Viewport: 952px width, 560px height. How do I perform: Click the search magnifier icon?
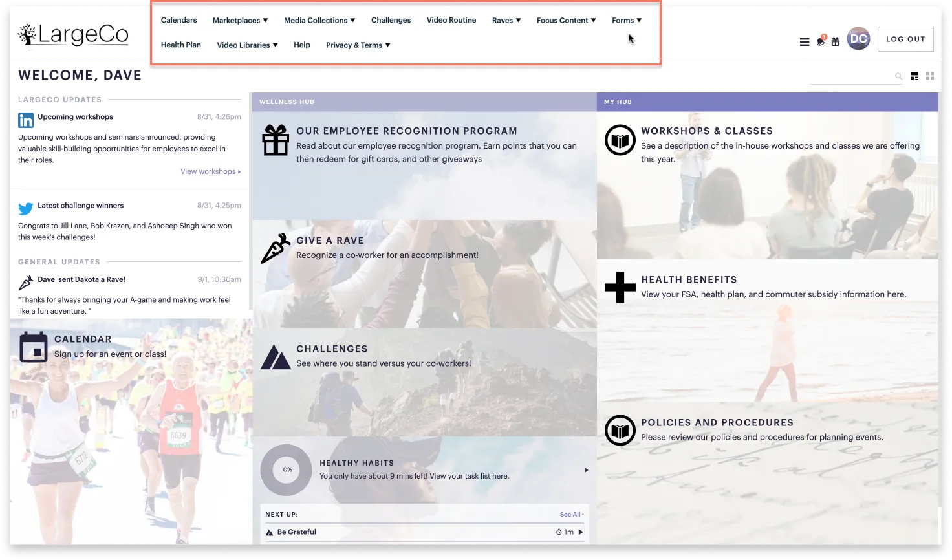[x=898, y=76]
